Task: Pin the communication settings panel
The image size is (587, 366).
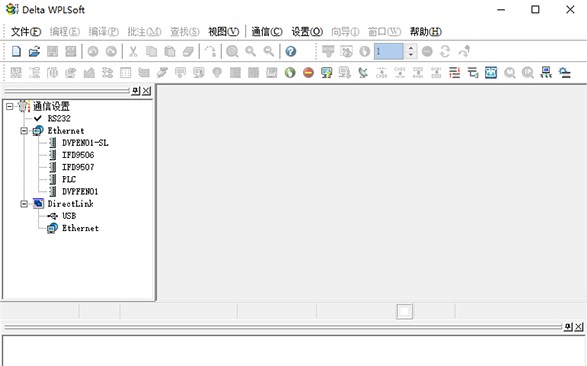Action: (136, 91)
